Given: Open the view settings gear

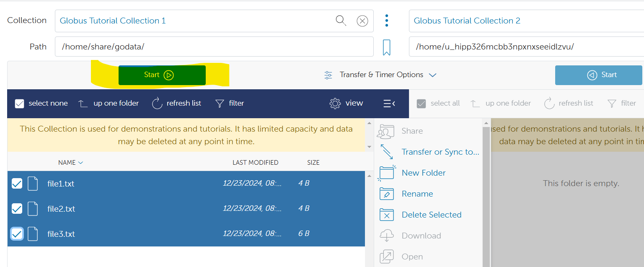Looking at the screenshot, I should tap(335, 104).
